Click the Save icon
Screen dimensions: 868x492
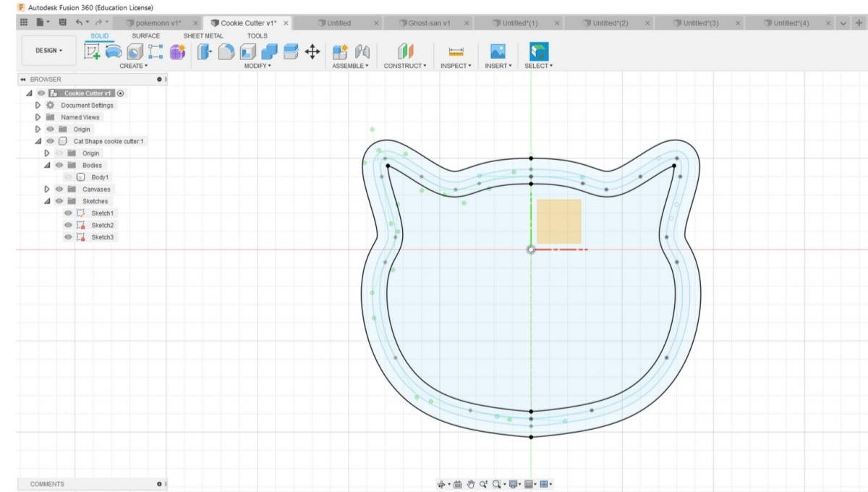click(63, 23)
